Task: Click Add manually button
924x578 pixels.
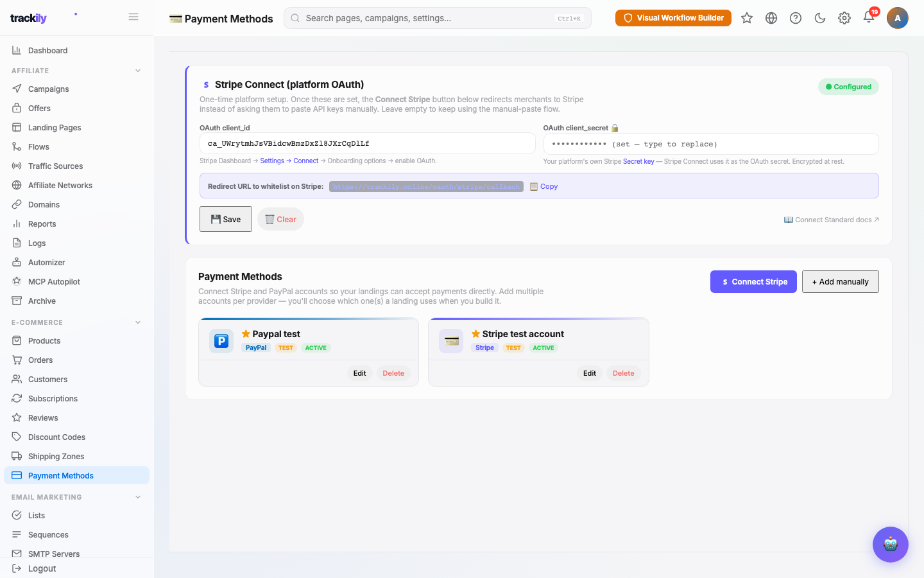Action: [841, 281]
